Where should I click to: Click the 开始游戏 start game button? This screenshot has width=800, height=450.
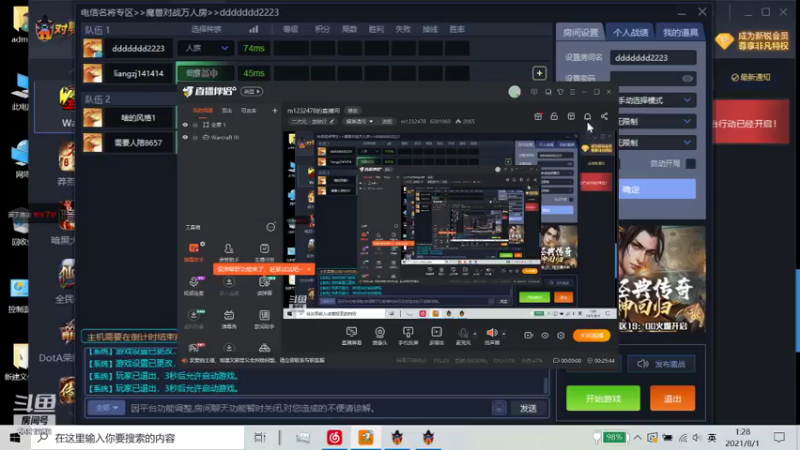coord(603,398)
